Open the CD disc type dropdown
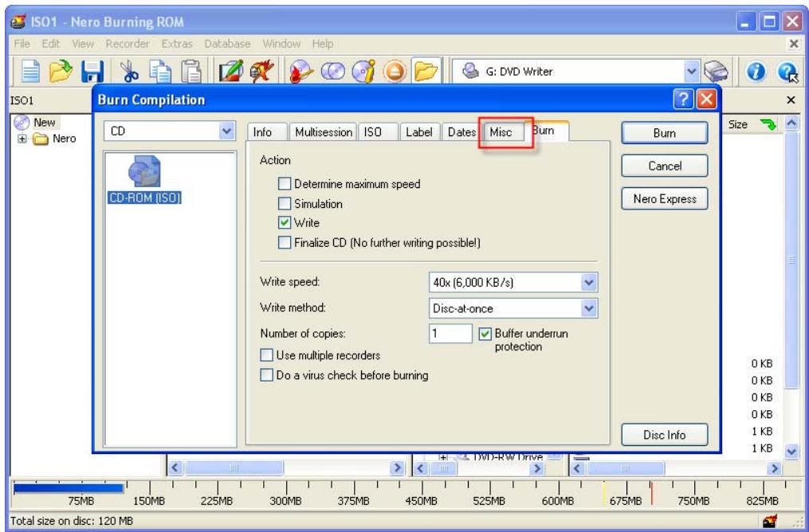 226,131
